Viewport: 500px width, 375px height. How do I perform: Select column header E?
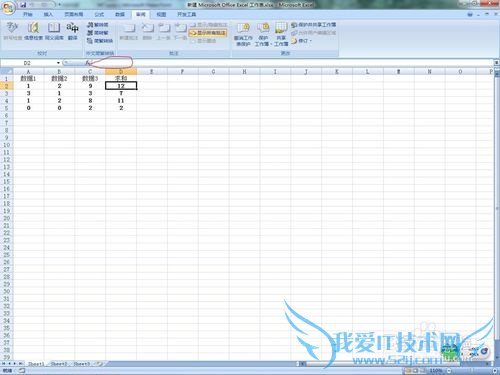coord(152,71)
